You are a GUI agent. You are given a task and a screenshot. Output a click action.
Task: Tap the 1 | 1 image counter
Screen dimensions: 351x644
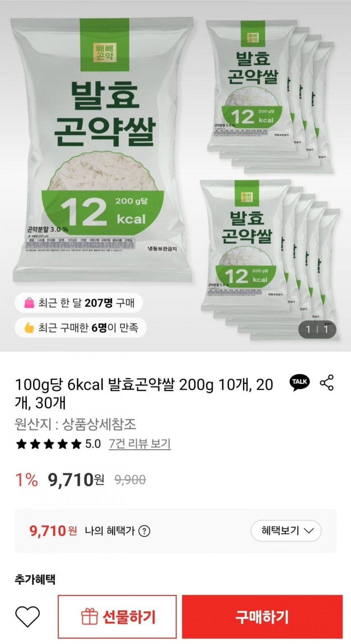(x=317, y=329)
